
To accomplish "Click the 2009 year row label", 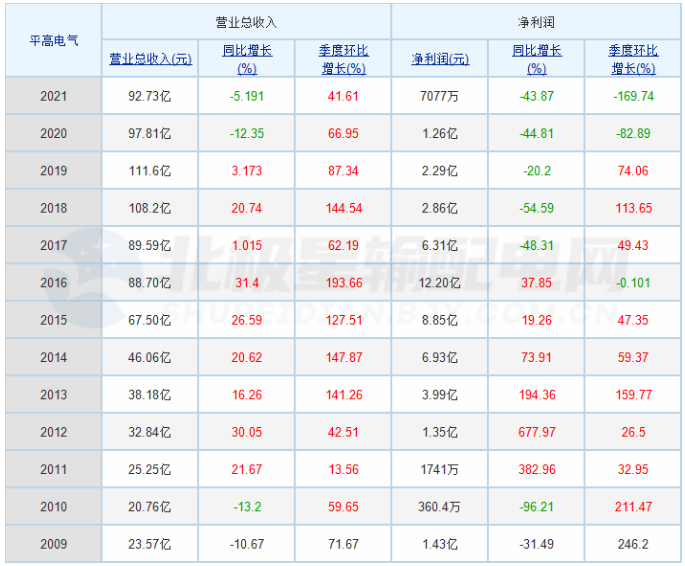I will pos(53,544).
